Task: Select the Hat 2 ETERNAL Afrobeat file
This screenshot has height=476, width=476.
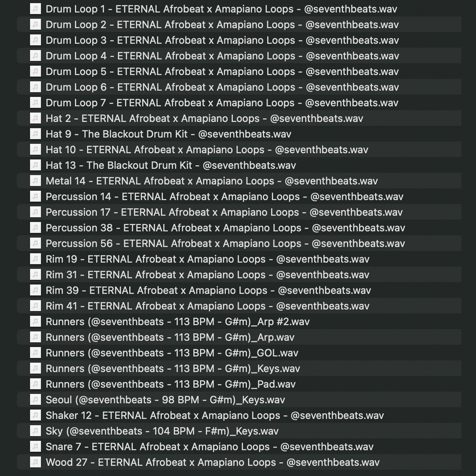Action: pos(204,119)
